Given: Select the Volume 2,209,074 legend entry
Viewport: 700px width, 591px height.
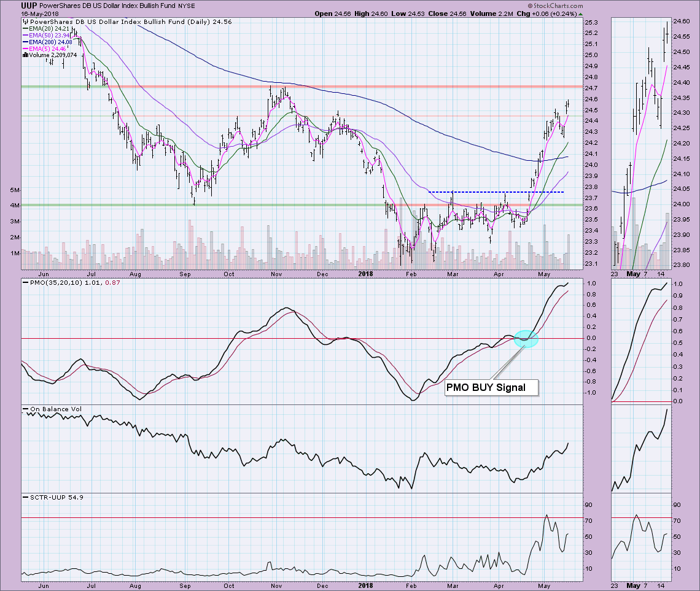Looking at the screenshot, I should 50,55.
